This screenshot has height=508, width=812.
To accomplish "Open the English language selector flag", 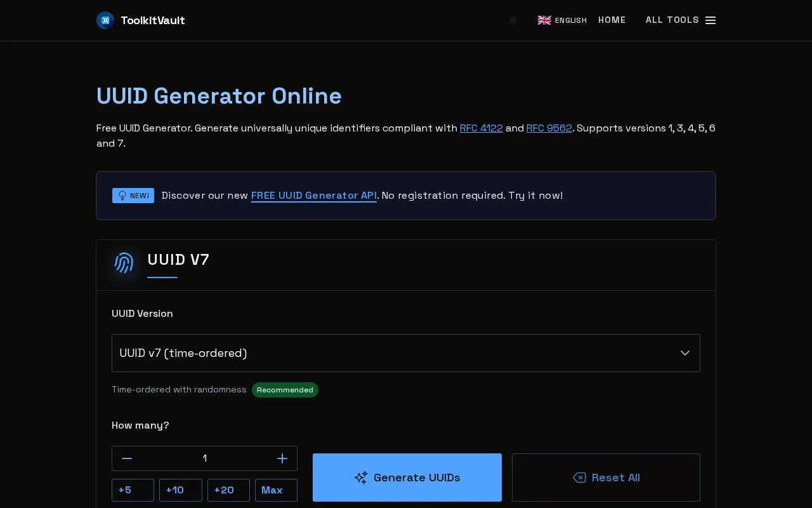I will (544, 20).
